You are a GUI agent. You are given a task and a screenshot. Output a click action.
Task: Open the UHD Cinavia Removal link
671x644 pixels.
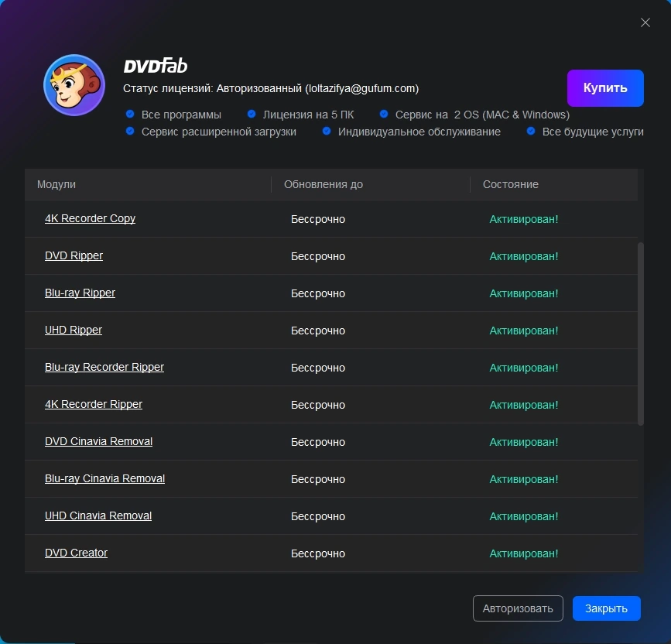coord(98,516)
